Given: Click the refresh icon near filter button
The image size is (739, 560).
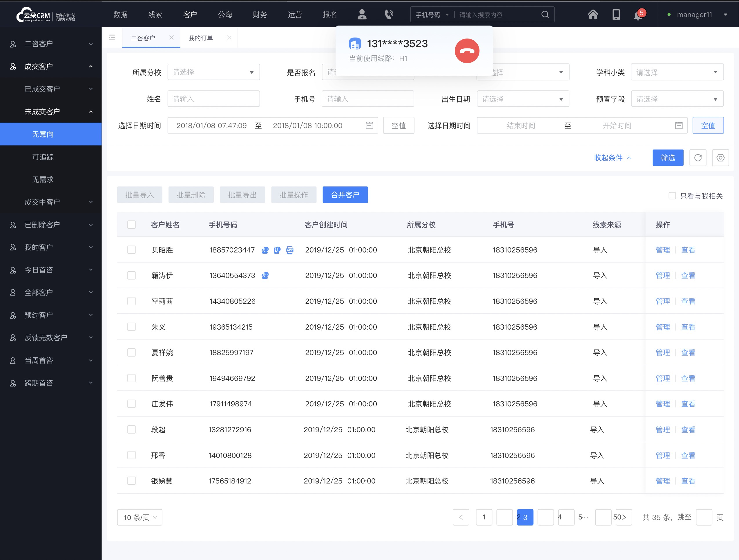Looking at the screenshot, I should tap(698, 158).
